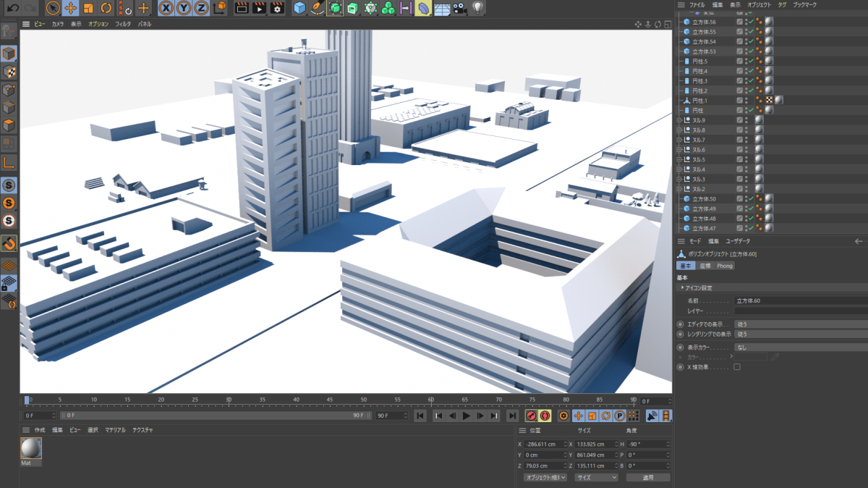868x488 pixels.
Task: Click the Undo arrow icon
Action: (x=13, y=8)
